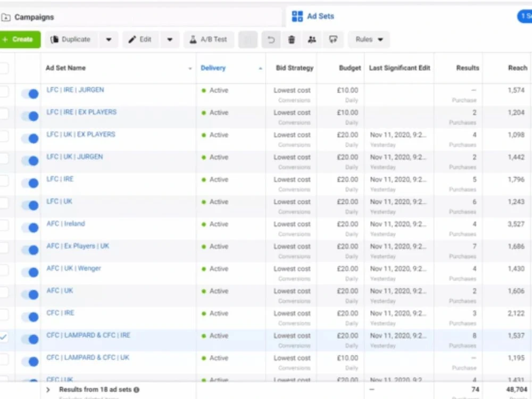532x399 pixels.
Task: Check the select-all header checkbox
Action: 3,68
